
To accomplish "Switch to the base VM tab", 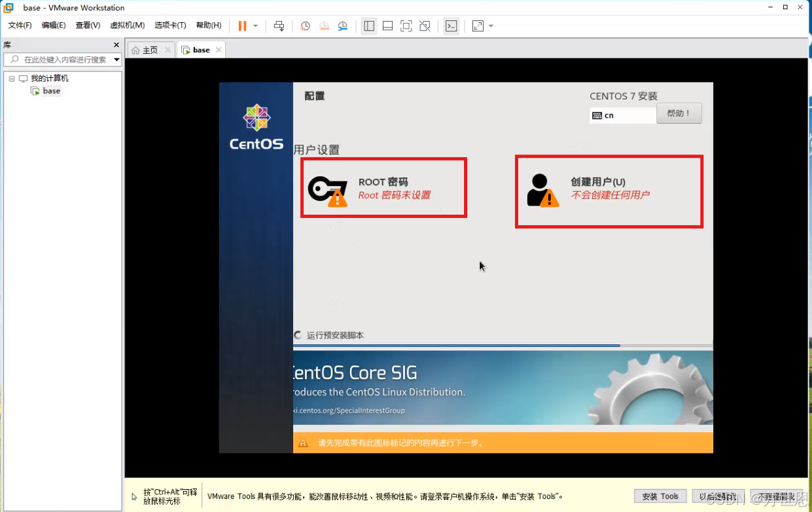I will pos(201,50).
